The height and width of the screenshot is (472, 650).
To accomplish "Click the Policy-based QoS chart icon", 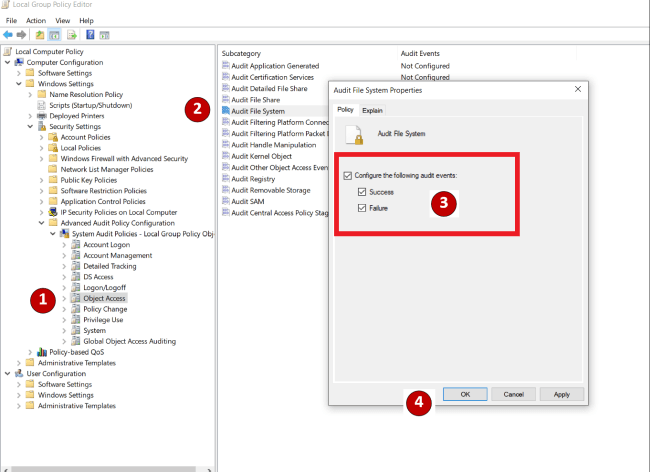I will [41, 352].
